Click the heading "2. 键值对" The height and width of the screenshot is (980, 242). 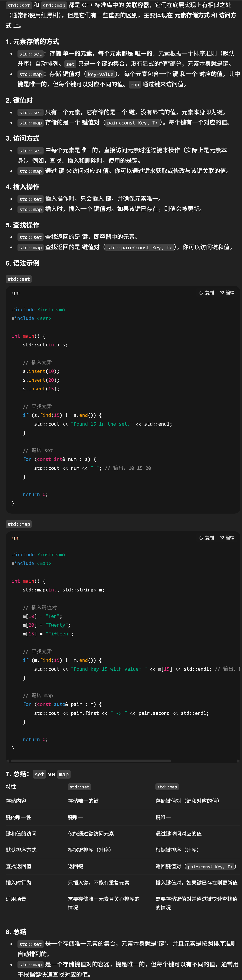point(19,100)
